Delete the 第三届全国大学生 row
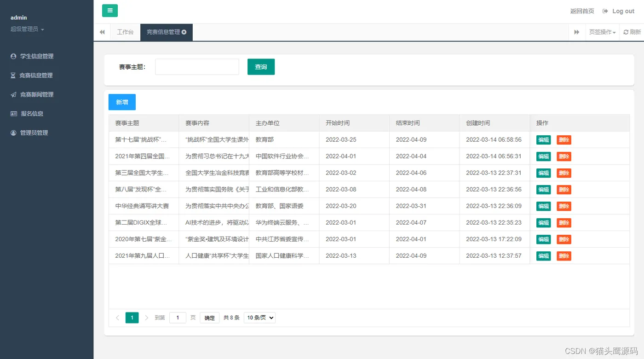 564,173
